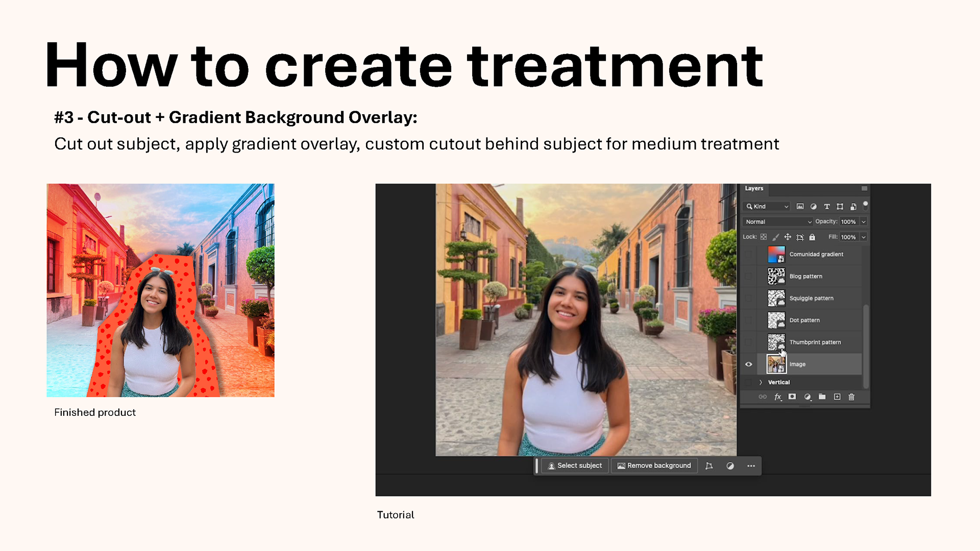The image size is (980, 551).
Task: Show the Vertical group
Action: point(749,382)
